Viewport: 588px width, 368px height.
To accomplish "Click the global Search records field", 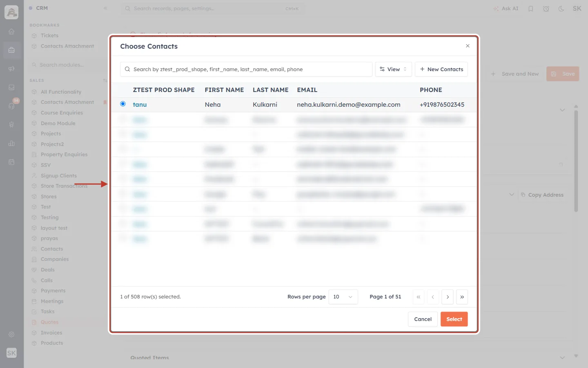I will pyautogui.click(x=212, y=9).
